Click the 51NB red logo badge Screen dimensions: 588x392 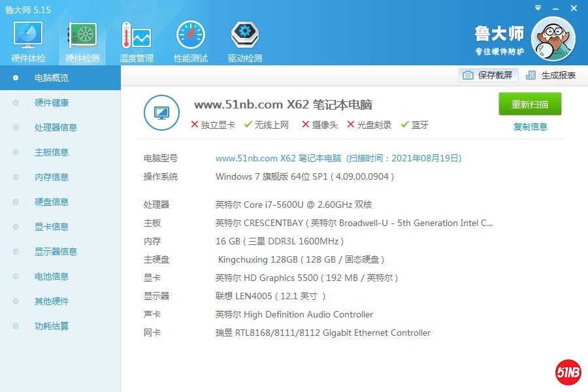pos(568,372)
